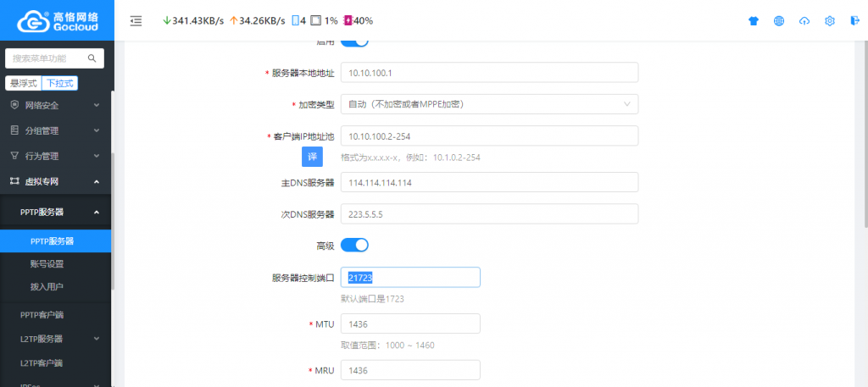Click the upload speed arrow indicator
The image size is (868, 387).
pyautogui.click(x=233, y=21)
